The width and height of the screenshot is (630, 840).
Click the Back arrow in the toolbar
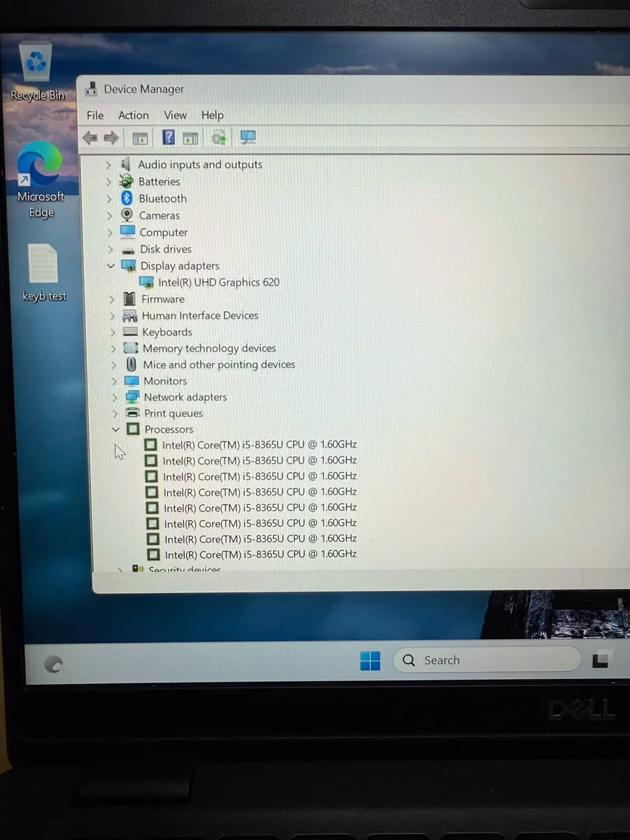pyautogui.click(x=90, y=138)
